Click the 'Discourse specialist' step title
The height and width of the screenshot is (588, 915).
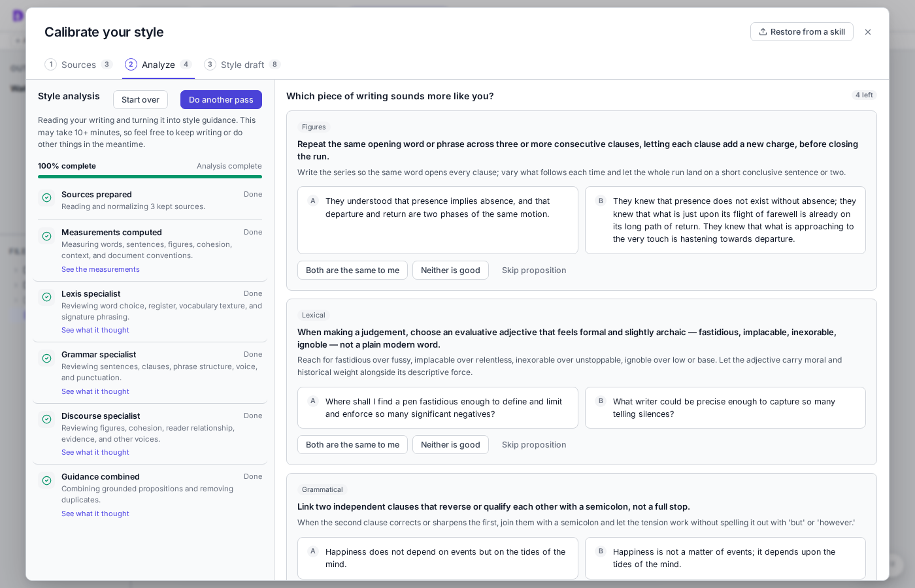pyautogui.click(x=101, y=416)
